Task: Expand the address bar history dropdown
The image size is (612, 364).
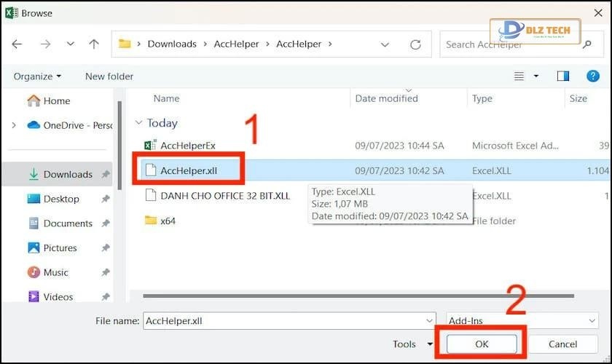Action: pyautogui.click(x=385, y=44)
